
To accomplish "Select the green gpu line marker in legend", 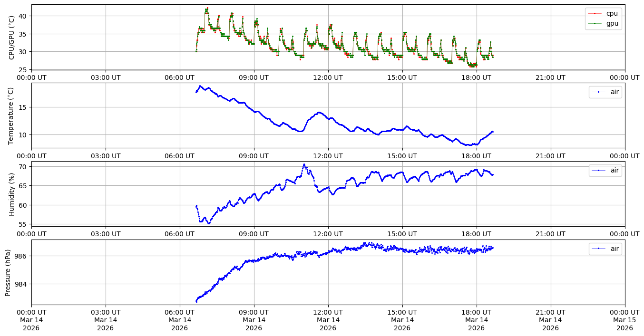I will pos(595,23).
